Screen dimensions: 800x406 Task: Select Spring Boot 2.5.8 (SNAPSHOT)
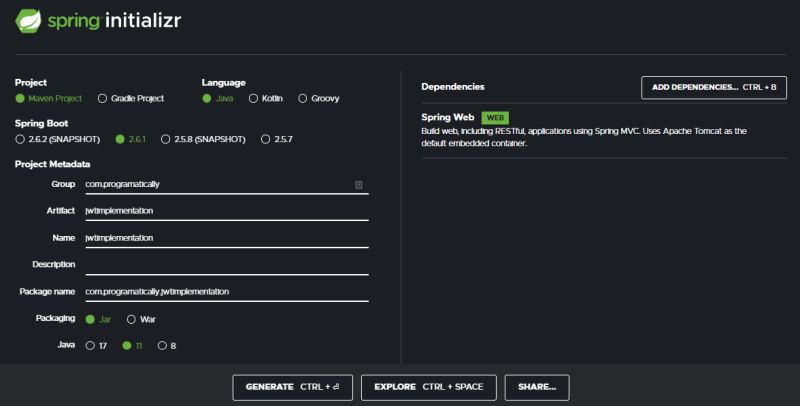[165, 139]
